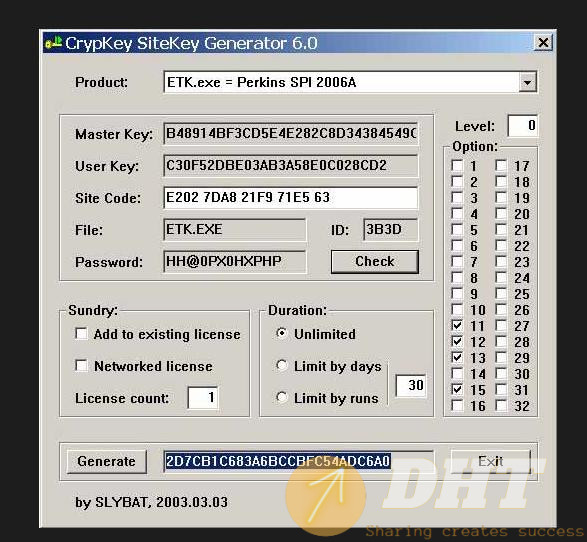Select Limit by days radio button
This screenshot has width=587, height=542.
(282, 365)
